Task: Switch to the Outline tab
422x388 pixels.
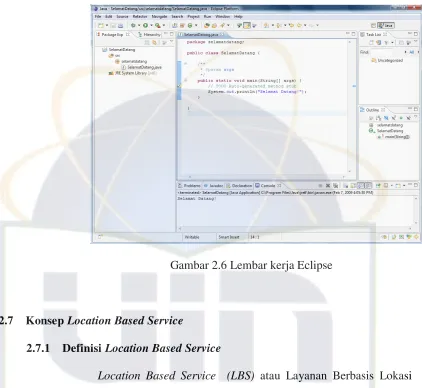Action: (x=372, y=110)
